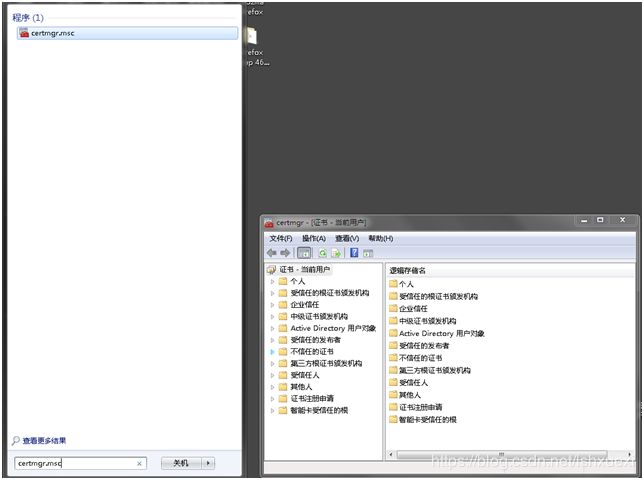Image resolution: width=644 pixels, height=480 pixels.
Task: Select 证书注册申请 label in the left tree
Action: tap(312, 399)
